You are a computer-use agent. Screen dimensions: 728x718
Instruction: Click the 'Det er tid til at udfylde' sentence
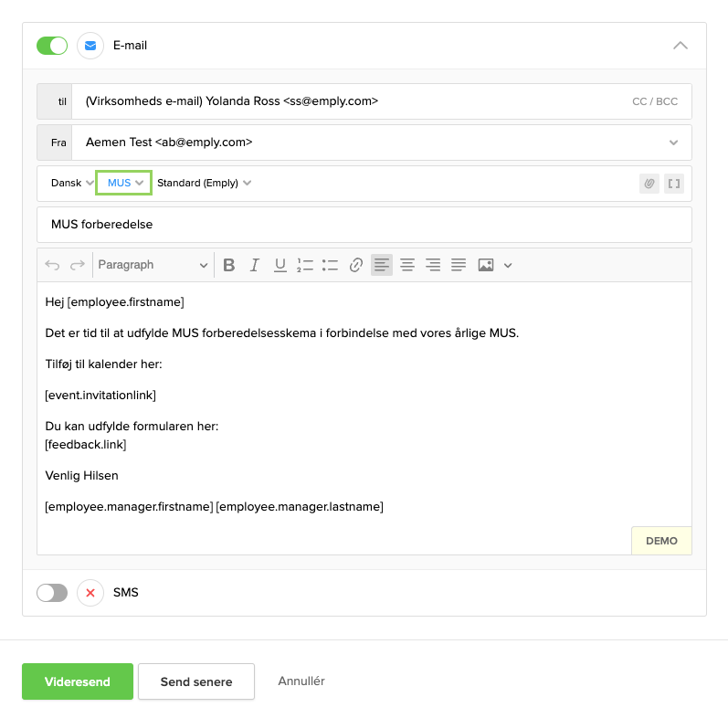(282, 333)
